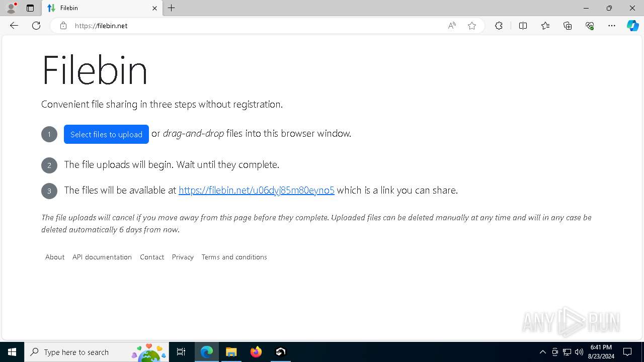View site information lock icon
Screen dimensions: 644x362
pos(63,26)
